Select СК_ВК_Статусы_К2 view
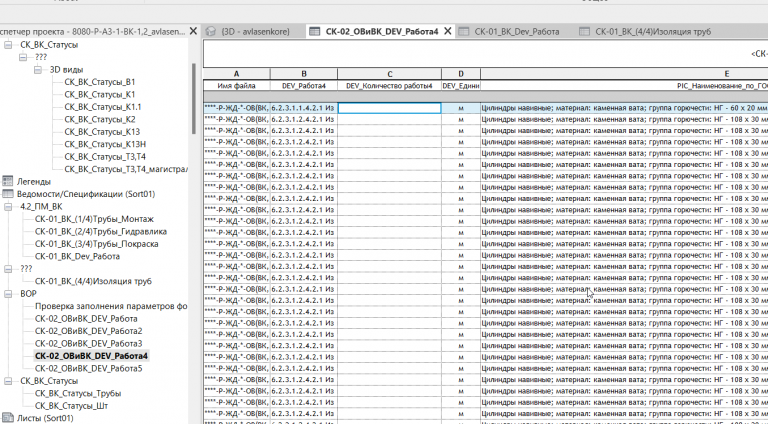Image resolution: width=768 pixels, height=424 pixels. click(x=99, y=119)
